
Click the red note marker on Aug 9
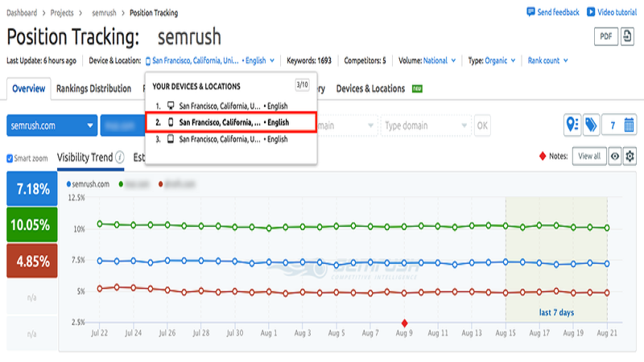click(405, 323)
